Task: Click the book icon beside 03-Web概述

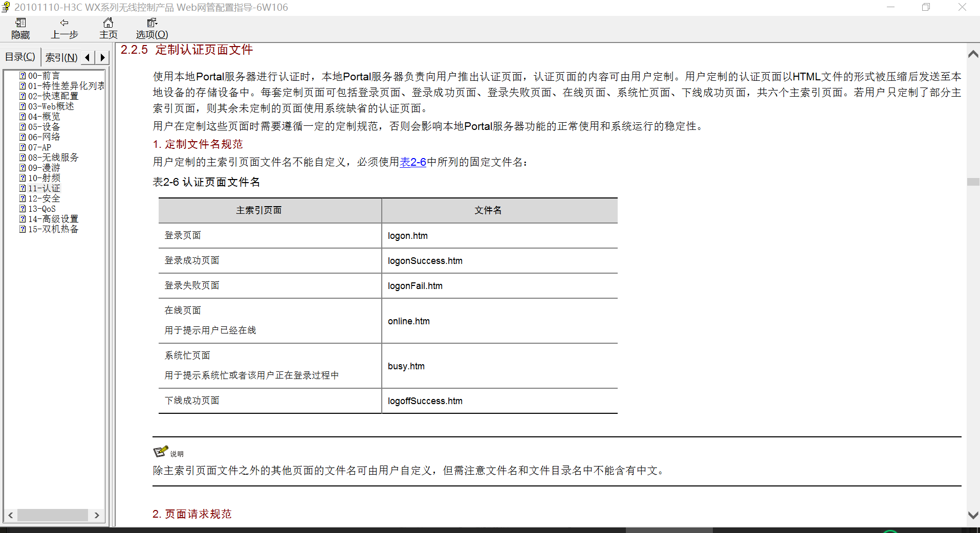Action: tap(23, 106)
